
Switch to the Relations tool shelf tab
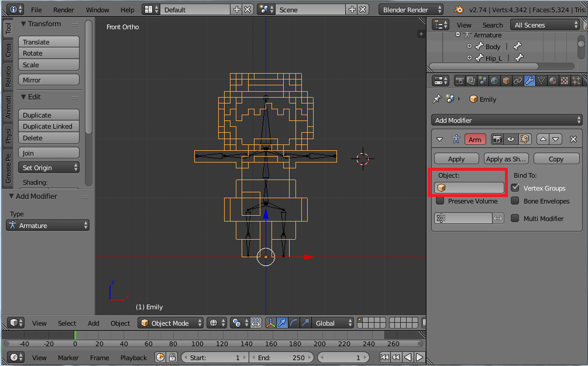click(x=8, y=77)
